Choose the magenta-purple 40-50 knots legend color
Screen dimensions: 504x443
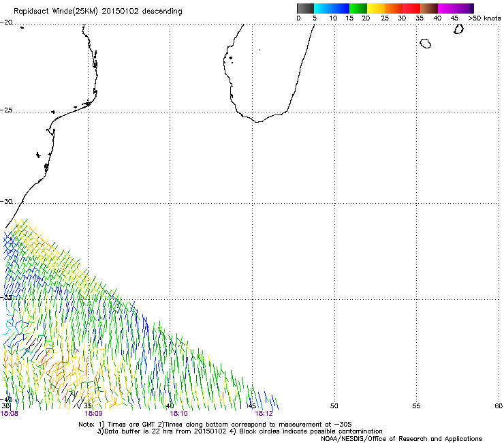(x=456, y=8)
